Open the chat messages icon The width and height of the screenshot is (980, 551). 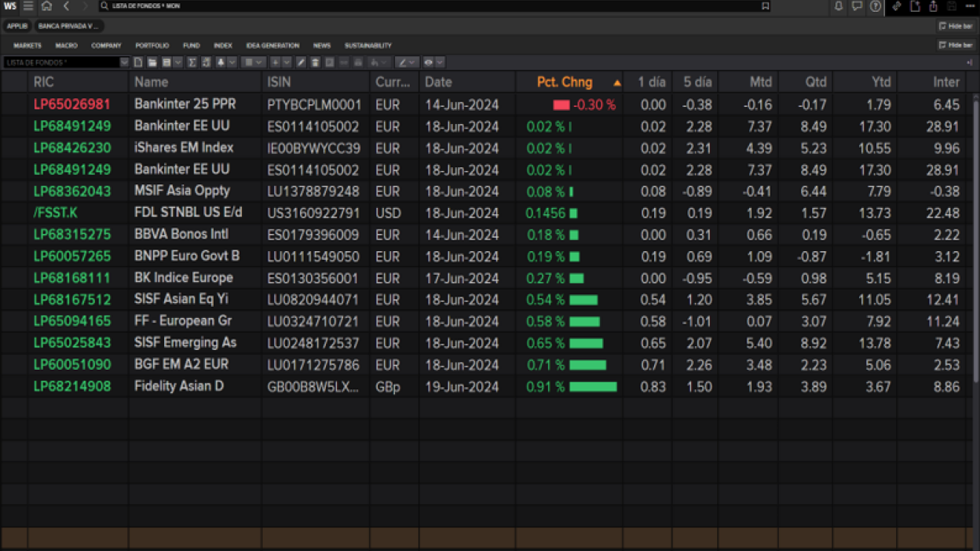coord(857,6)
